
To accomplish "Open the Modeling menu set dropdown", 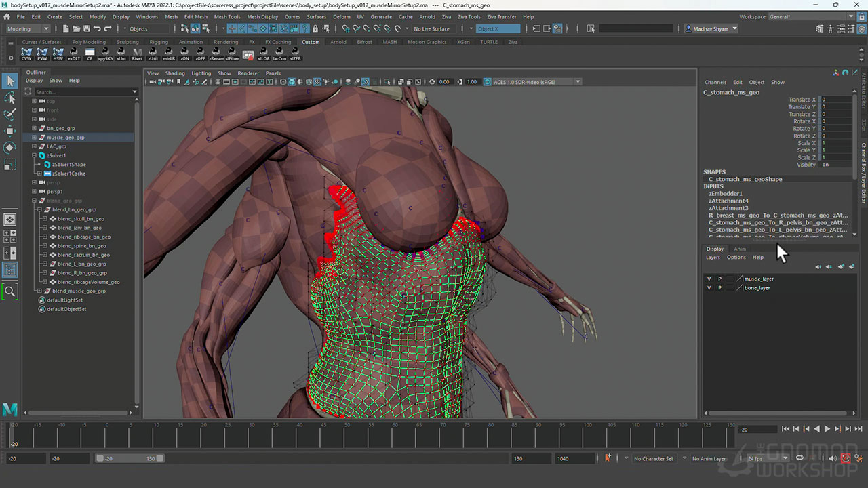I will pos(28,28).
